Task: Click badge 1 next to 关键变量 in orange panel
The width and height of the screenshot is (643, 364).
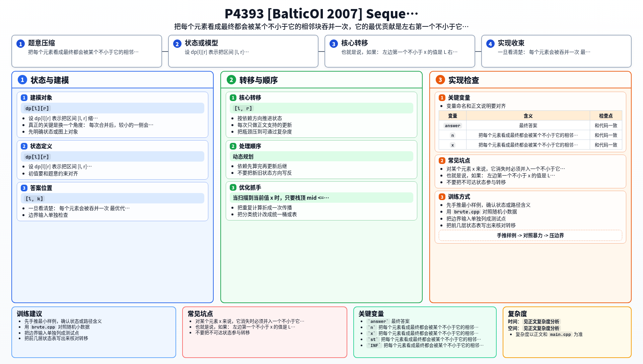Action: [x=442, y=98]
